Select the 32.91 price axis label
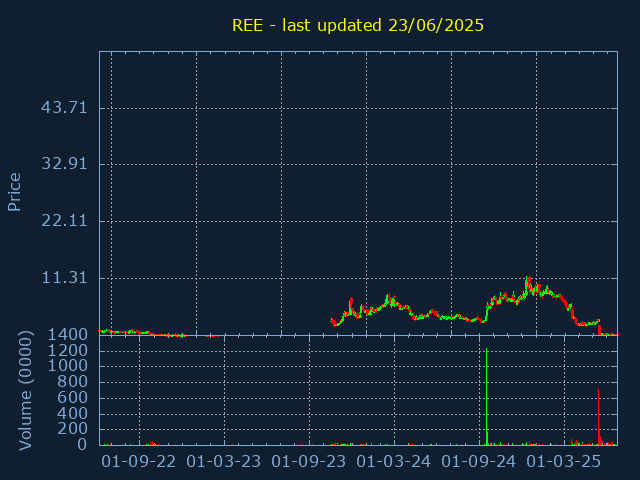Viewport: 640px width, 480px height. coord(64,164)
